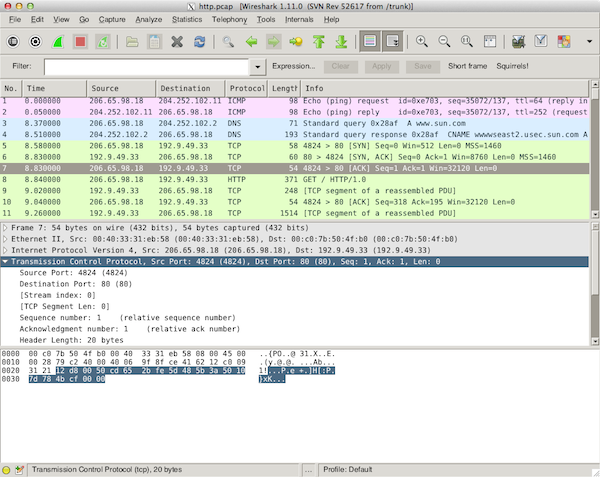Click the close capture file X icon
The width and height of the screenshot is (600, 477).
click(177, 42)
